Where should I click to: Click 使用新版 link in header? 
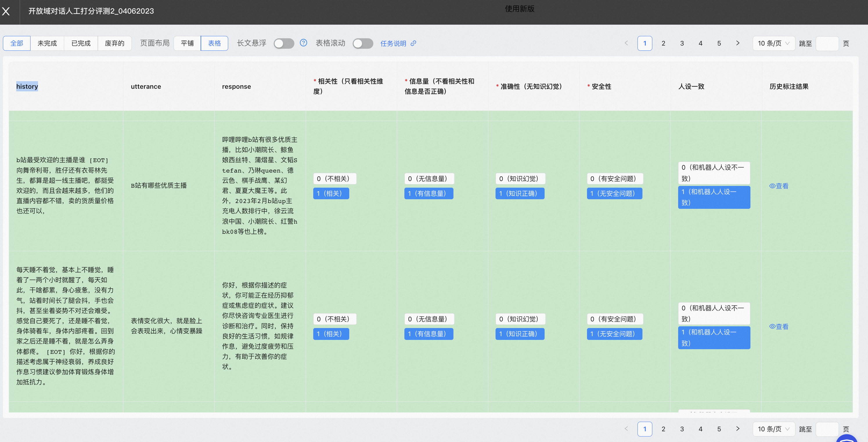tap(519, 9)
